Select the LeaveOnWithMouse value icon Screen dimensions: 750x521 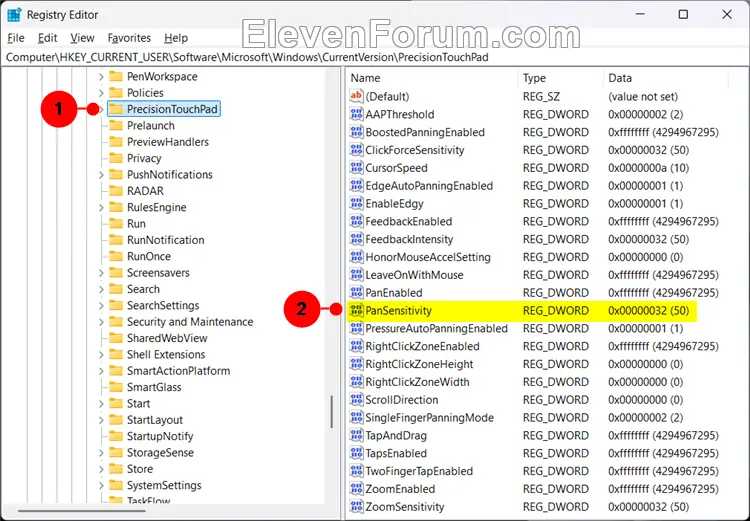[x=356, y=275]
